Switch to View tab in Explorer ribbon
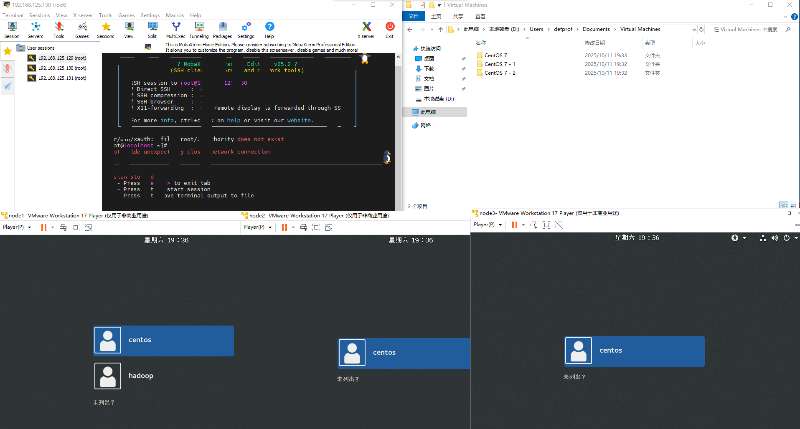 tap(480, 16)
